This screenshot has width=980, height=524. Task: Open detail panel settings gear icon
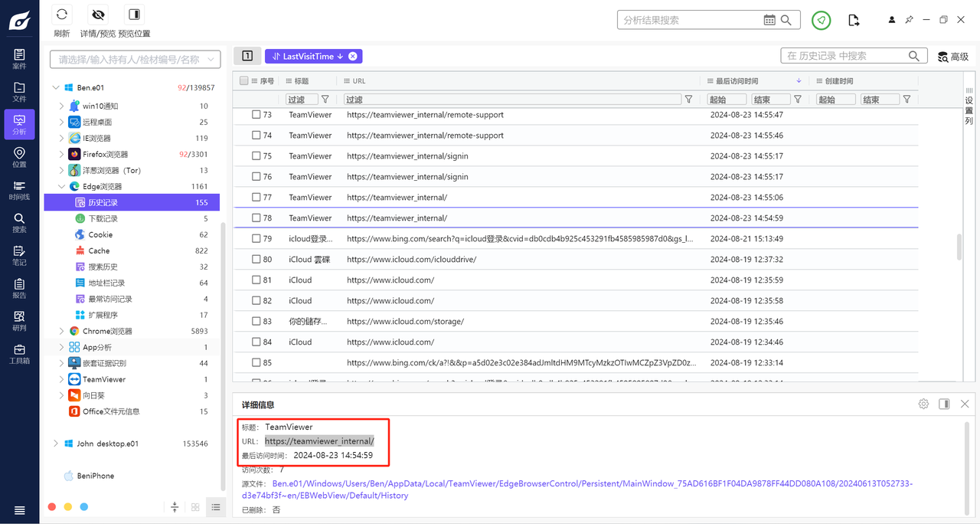pos(923,404)
